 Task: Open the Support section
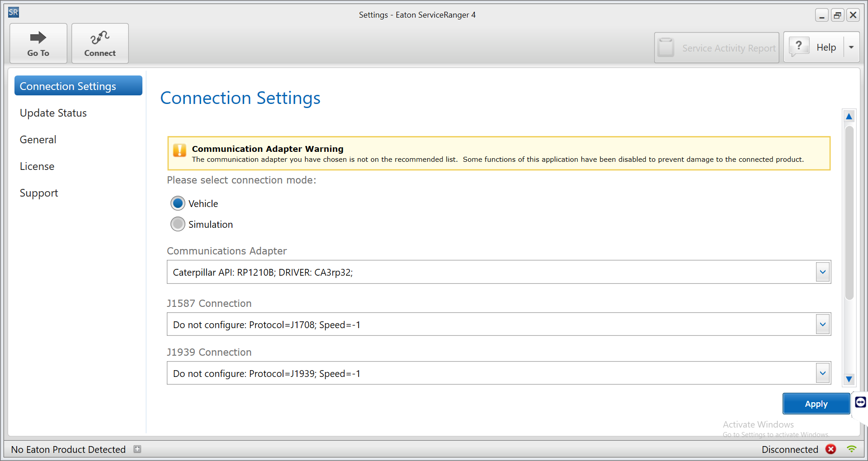[39, 193]
